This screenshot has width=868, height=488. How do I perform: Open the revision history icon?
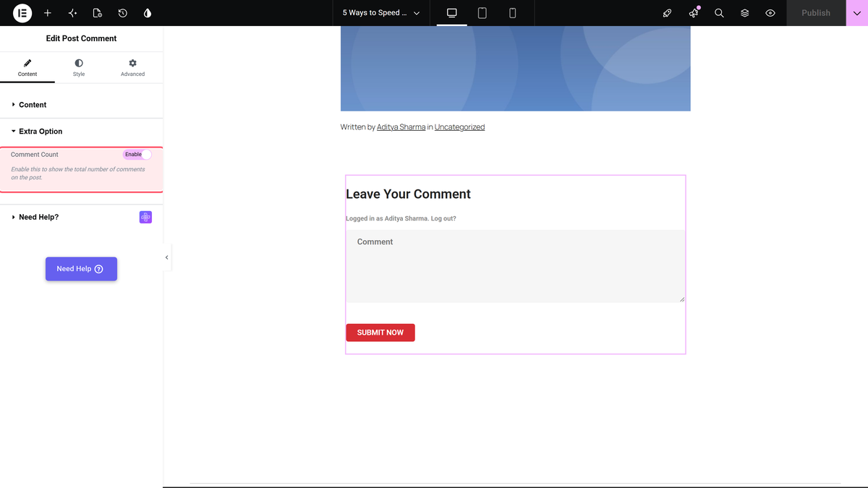click(123, 13)
